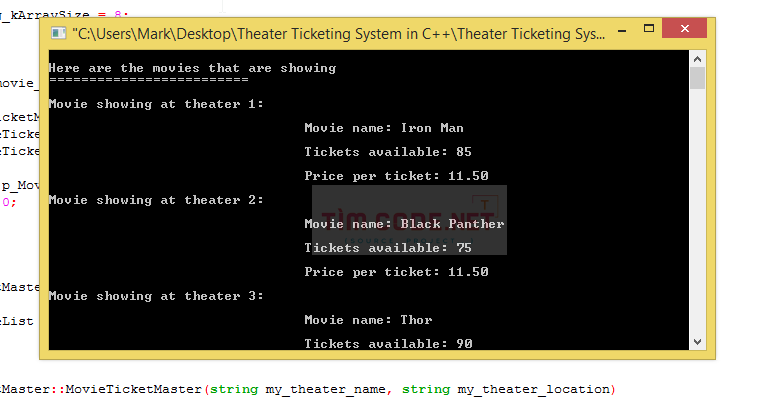Click the console scrollbar down arrow
This screenshot has width=780, height=399.
pos(697,342)
